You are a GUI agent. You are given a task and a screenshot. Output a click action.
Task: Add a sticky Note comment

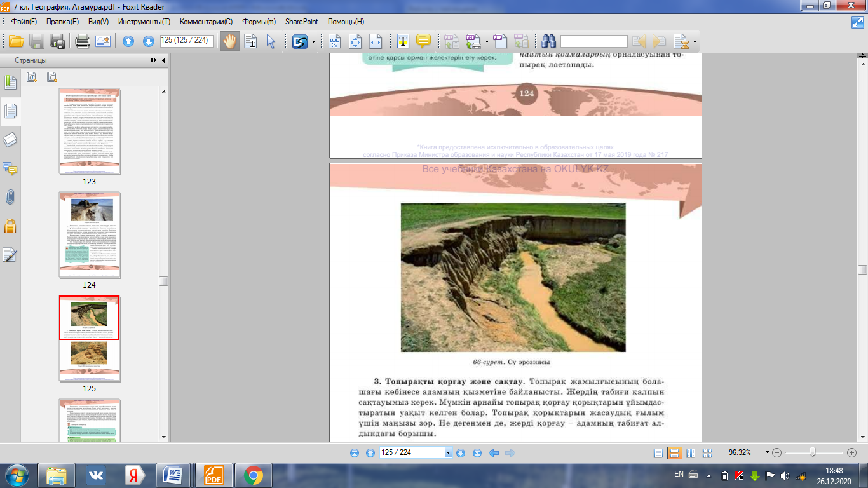point(423,41)
